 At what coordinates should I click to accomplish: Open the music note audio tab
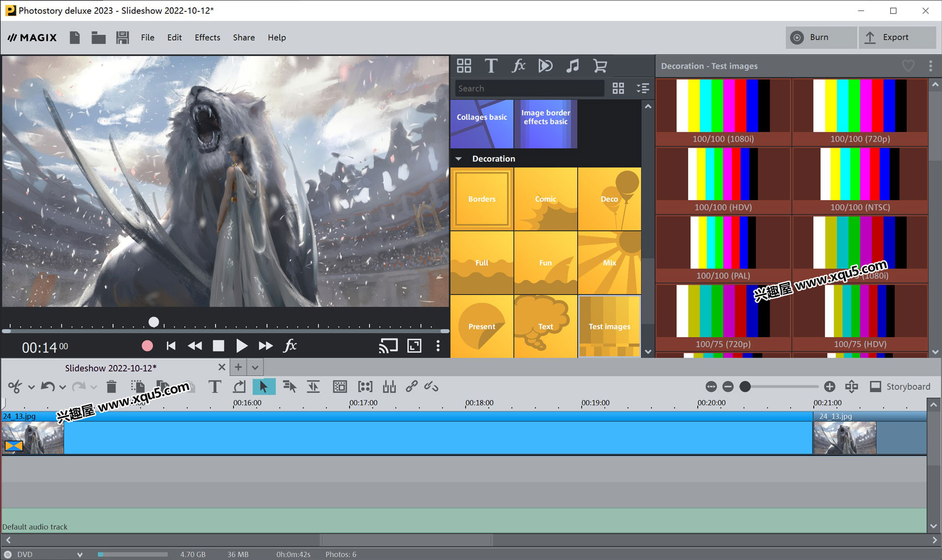point(573,66)
